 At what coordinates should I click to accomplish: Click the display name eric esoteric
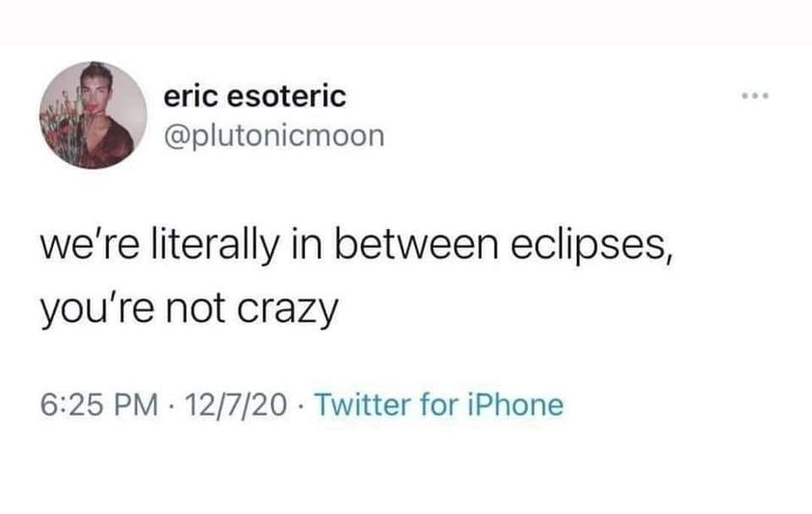point(255,96)
